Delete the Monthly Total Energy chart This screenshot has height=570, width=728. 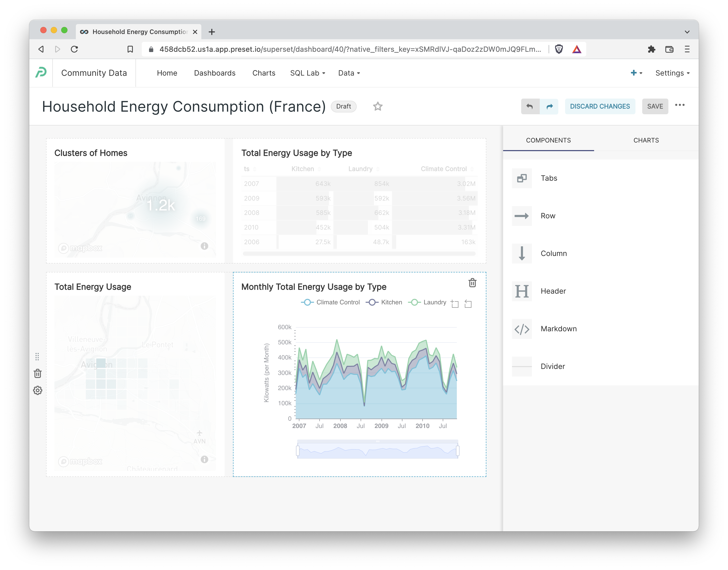coord(472,283)
